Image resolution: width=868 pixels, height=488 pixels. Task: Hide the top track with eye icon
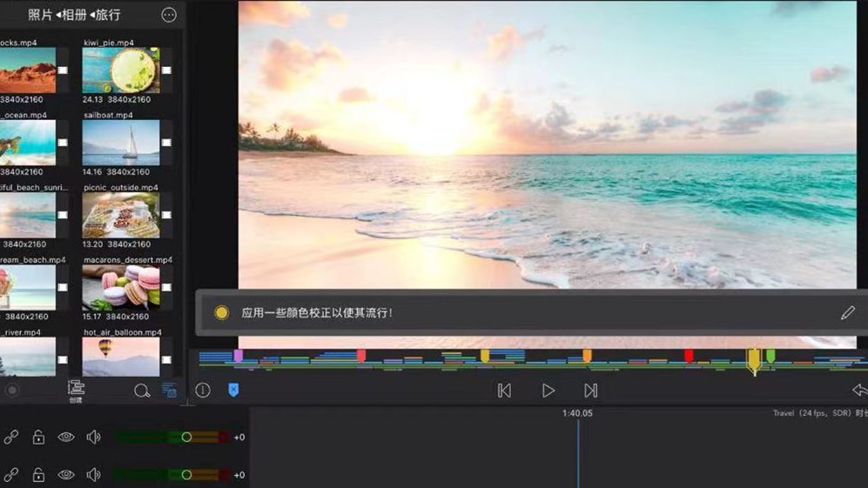(x=66, y=437)
